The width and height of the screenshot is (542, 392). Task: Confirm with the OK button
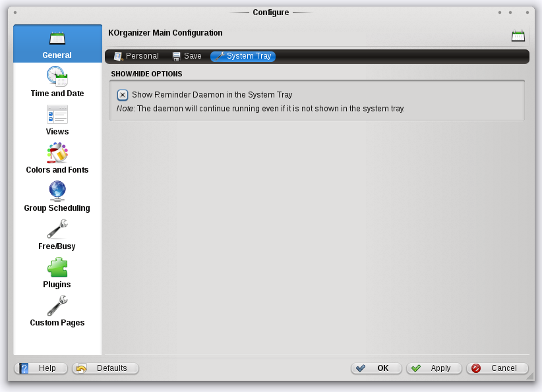click(376, 368)
